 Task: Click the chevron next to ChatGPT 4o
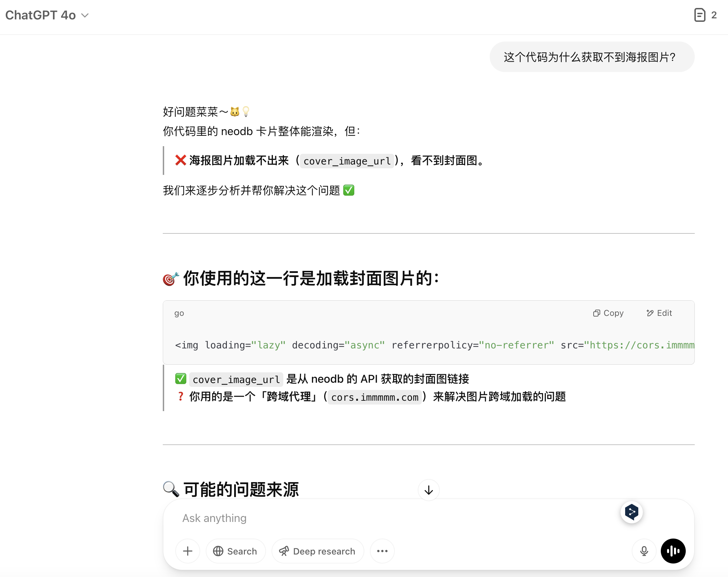85,16
